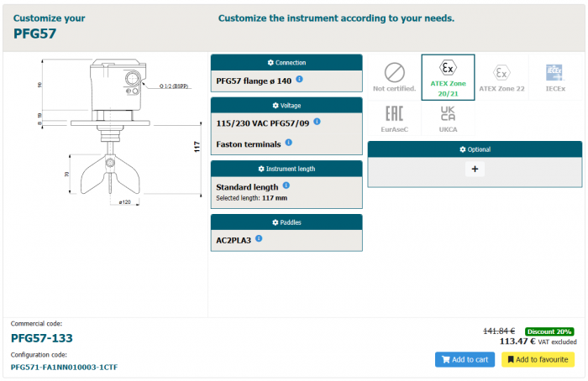The image size is (588, 381).
Task: Expand Optional with the plus button
Action: [475, 169]
